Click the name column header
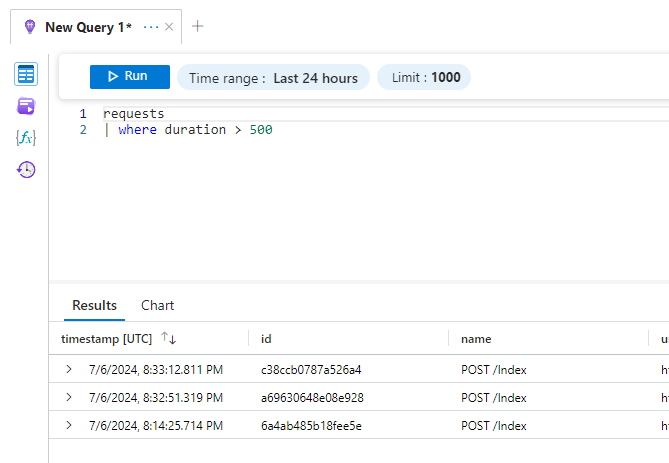The width and height of the screenshot is (669, 463). click(x=476, y=339)
